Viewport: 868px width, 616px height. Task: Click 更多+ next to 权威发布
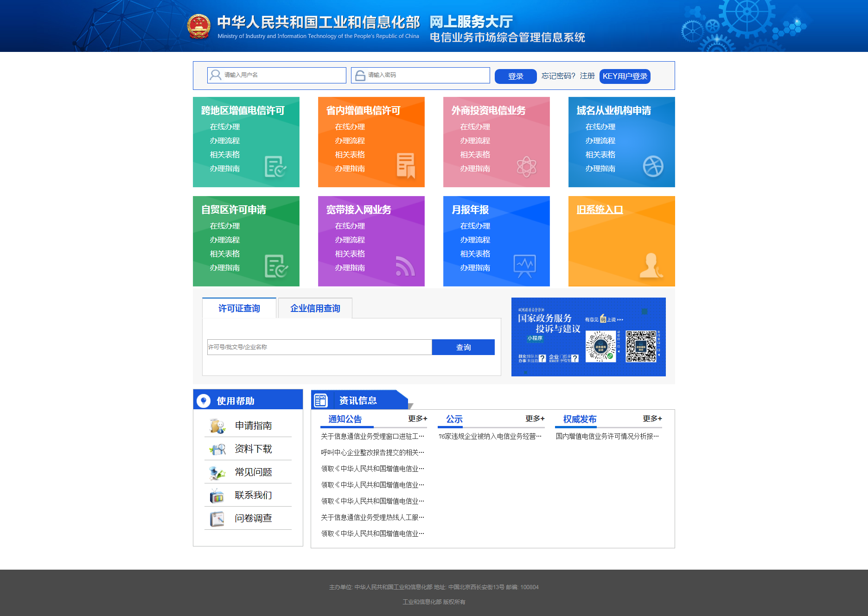tap(652, 419)
